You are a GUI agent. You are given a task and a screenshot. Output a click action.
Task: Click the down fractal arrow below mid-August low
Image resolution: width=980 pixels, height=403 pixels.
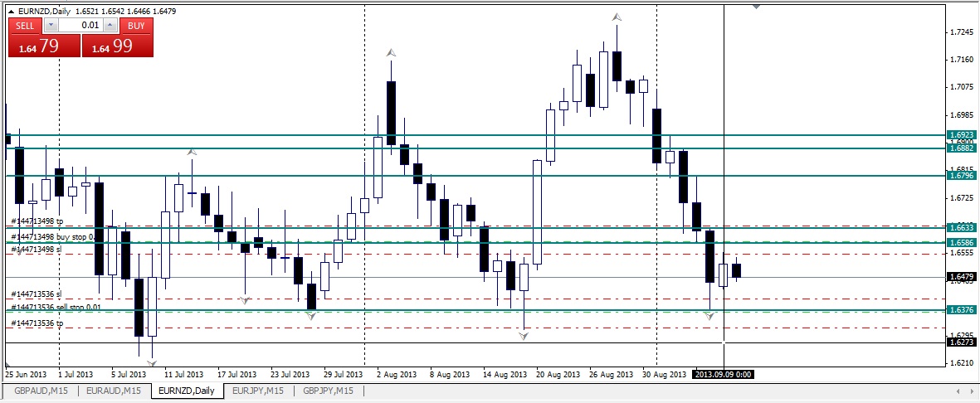[524, 336]
